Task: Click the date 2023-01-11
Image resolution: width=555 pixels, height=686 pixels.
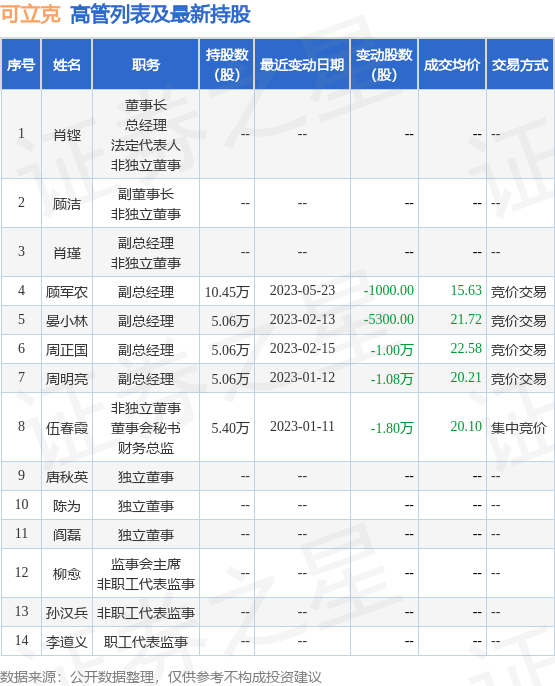Action: [302, 426]
